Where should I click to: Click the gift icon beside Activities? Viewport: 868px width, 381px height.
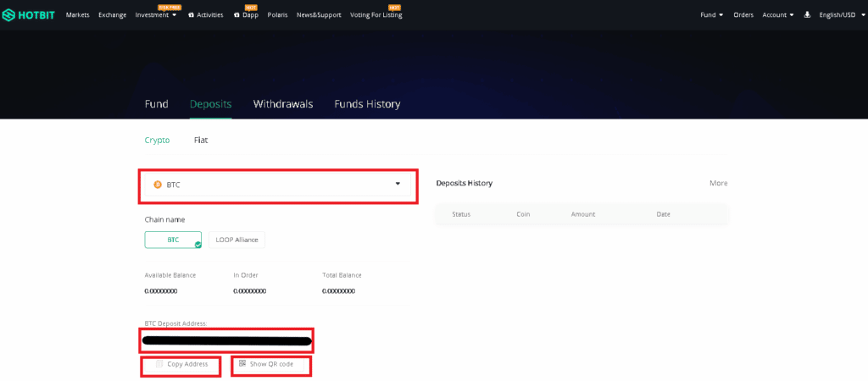coord(191,15)
